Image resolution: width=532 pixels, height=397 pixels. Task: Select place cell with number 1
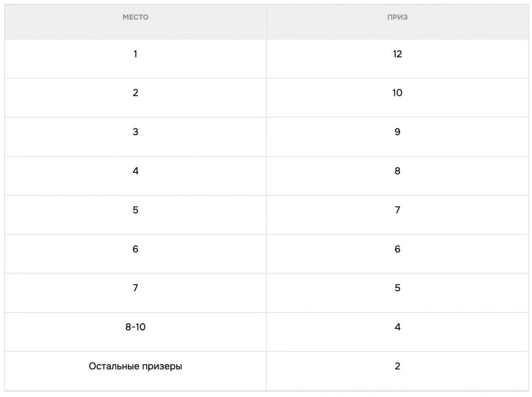[136, 54]
